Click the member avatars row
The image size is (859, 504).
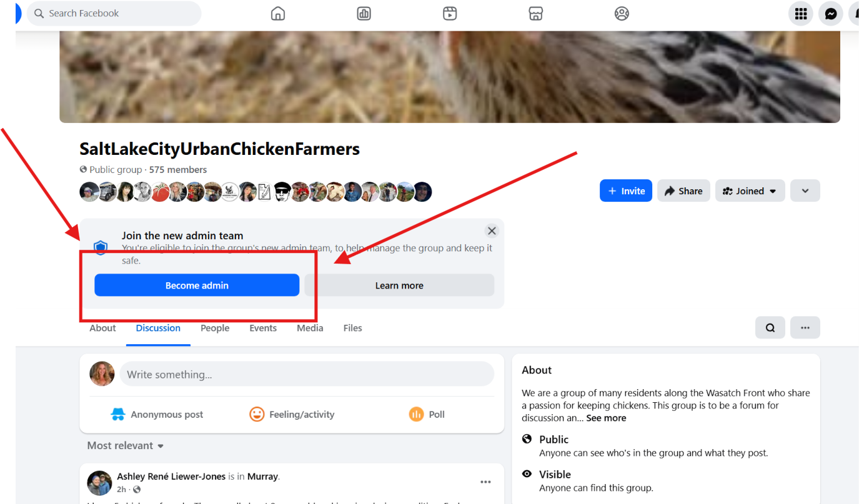(x=256, y=192)
